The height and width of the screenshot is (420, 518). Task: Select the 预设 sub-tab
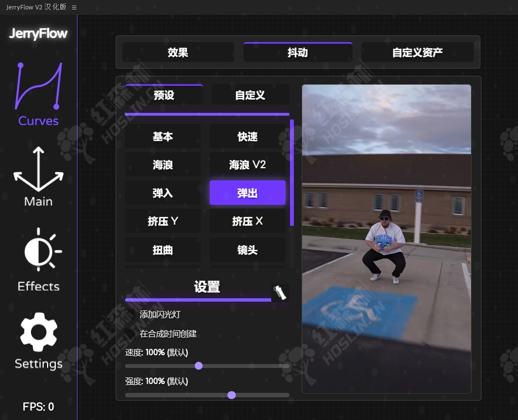(x=164, y=95)
